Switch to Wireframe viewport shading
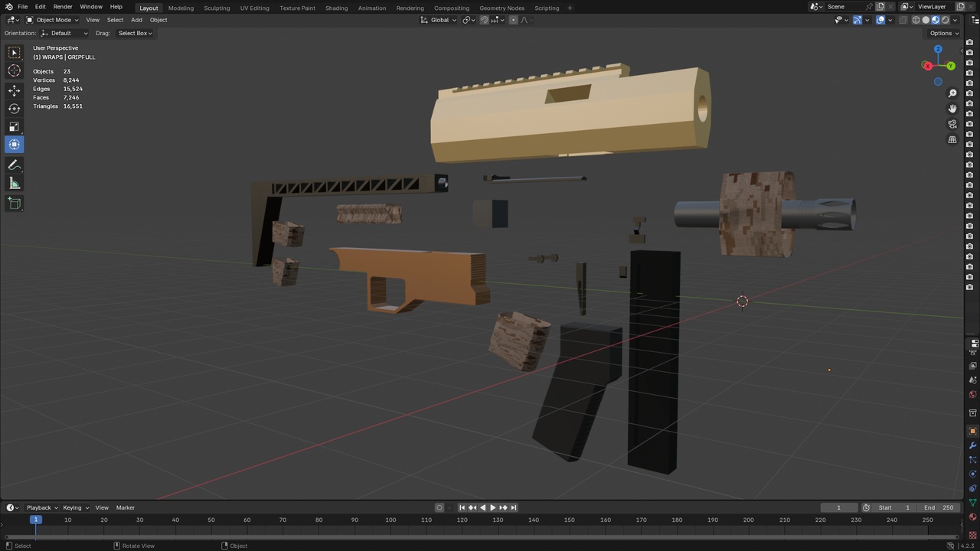980x551 pixels. click(916, 20)
